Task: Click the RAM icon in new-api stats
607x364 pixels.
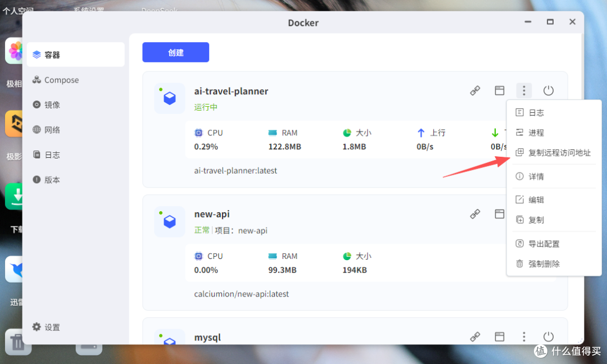Action: coord(273,256)
